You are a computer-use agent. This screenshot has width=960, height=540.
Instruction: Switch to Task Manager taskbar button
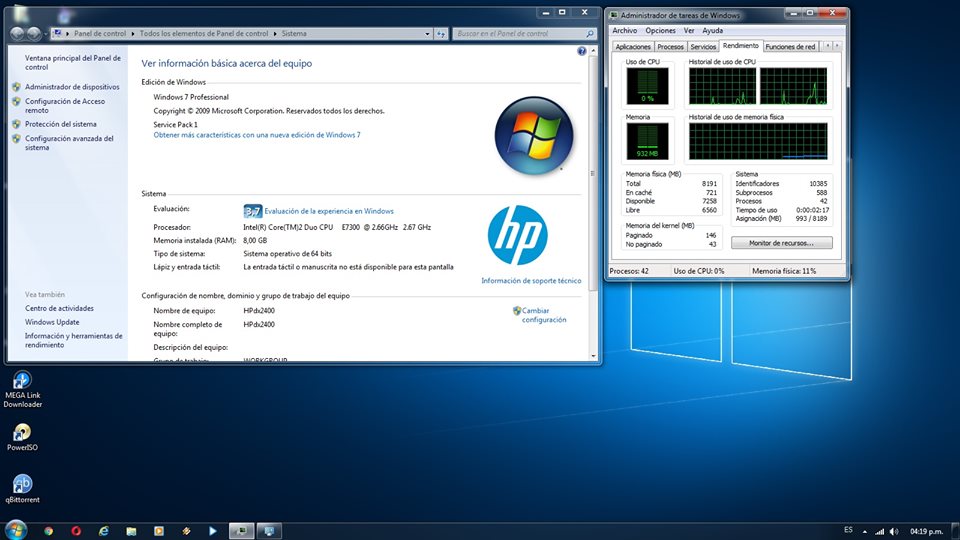pos(241,531)
